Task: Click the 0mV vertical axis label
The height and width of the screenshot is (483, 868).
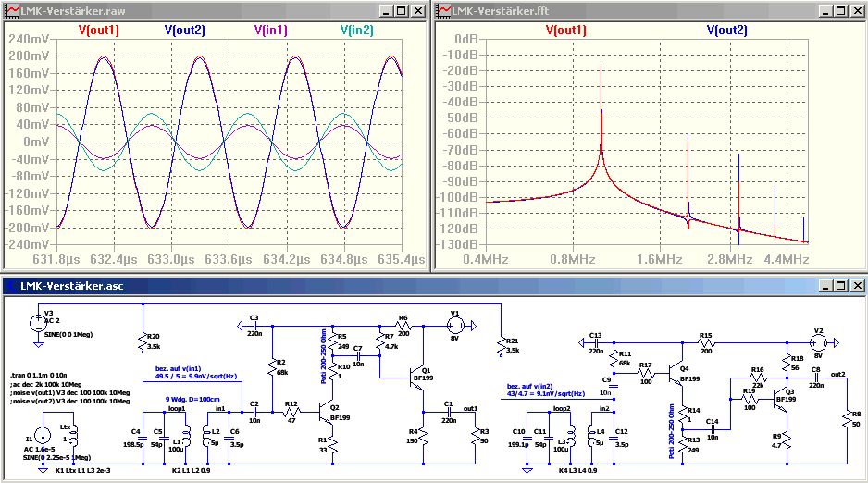Action: point(35,142)
